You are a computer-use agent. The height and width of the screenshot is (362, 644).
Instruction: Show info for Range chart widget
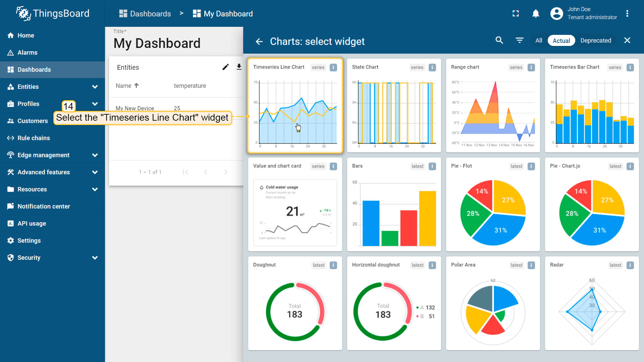[531, 67]
